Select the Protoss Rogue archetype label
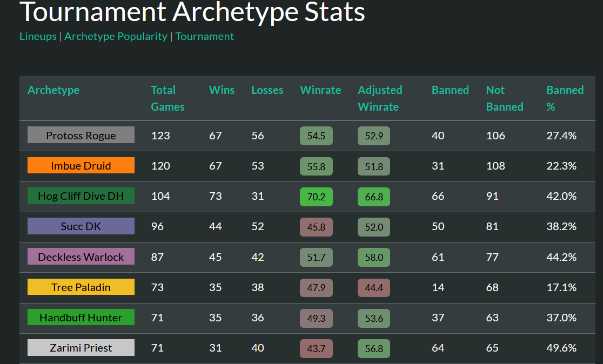This screenshot has width=603, height=364. (81, 135)
